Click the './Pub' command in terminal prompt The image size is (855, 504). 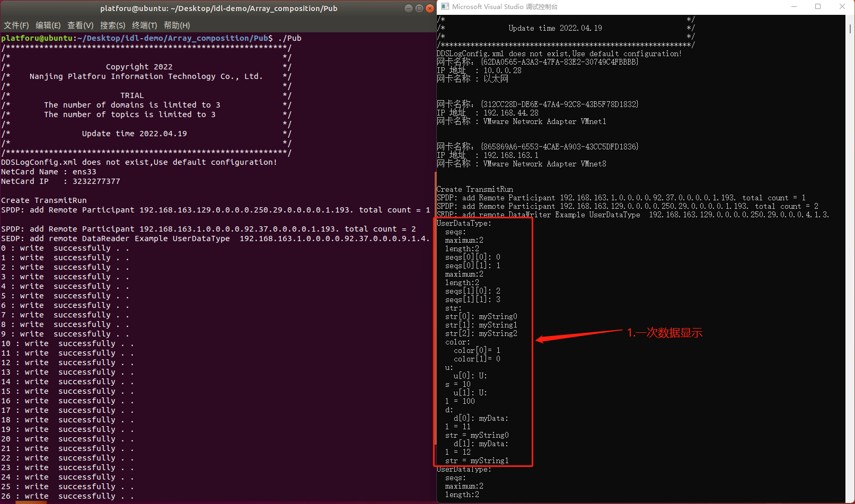click(x=290, y=38)
